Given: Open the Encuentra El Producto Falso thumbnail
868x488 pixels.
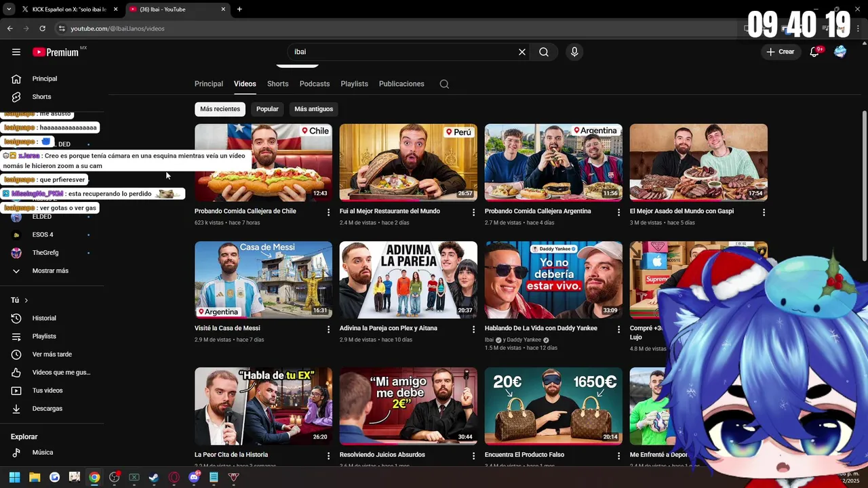Looking at the screenshot, I should tap(553, 406).
